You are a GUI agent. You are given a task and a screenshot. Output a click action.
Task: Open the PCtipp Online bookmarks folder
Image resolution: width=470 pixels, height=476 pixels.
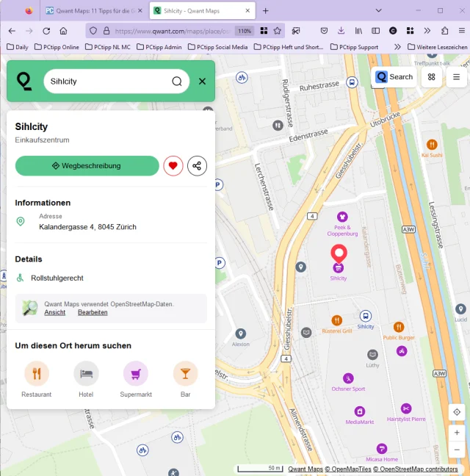point(57,47)
